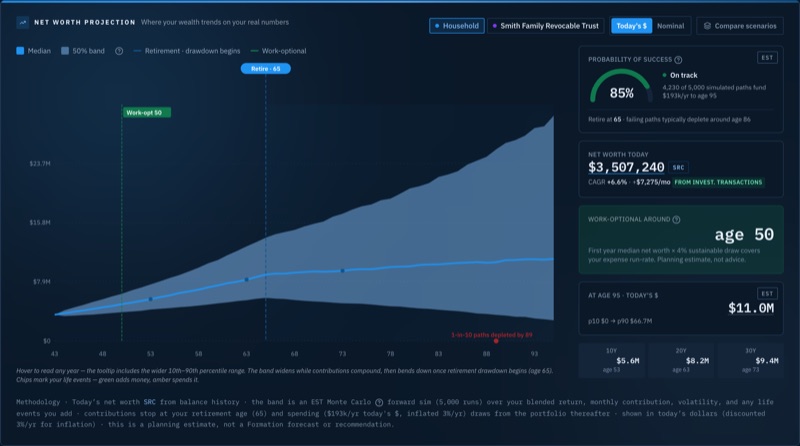The width and height of the screenshot is (800, 446).
Task: Open Work-Optional Around help icon
Action: (676, 219)
